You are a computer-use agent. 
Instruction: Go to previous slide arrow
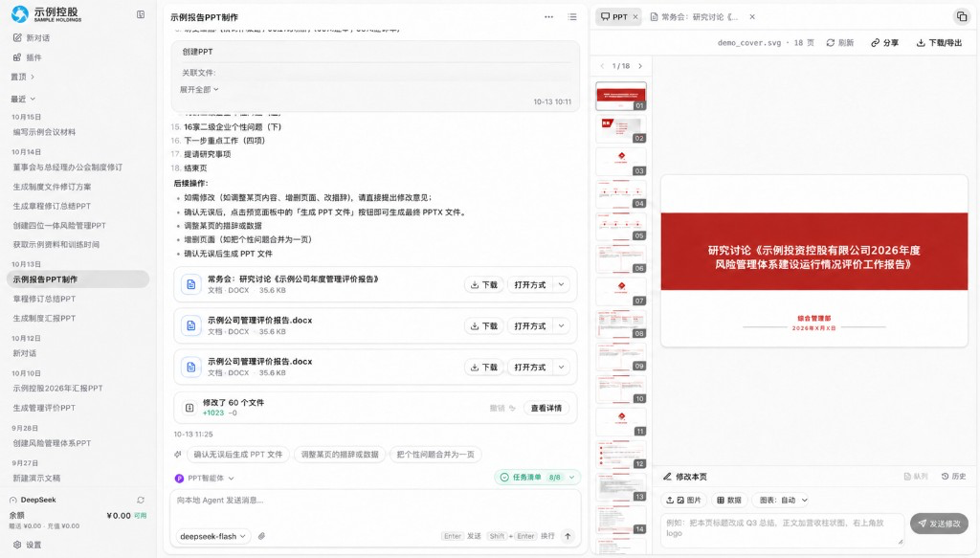[602, 66]
